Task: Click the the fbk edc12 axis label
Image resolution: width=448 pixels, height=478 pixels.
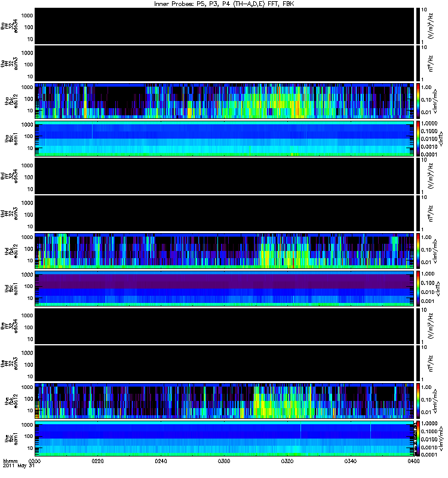Action: point(11,402)
